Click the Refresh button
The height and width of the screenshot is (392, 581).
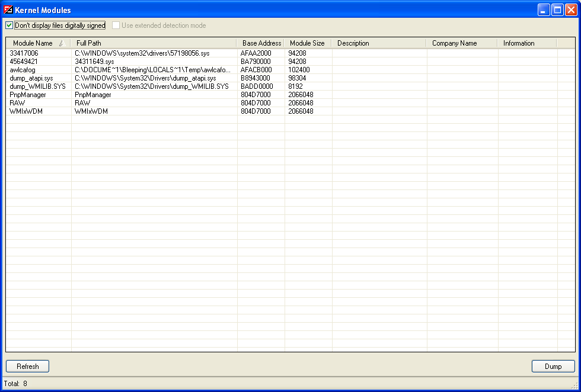(x=27, y=366)
